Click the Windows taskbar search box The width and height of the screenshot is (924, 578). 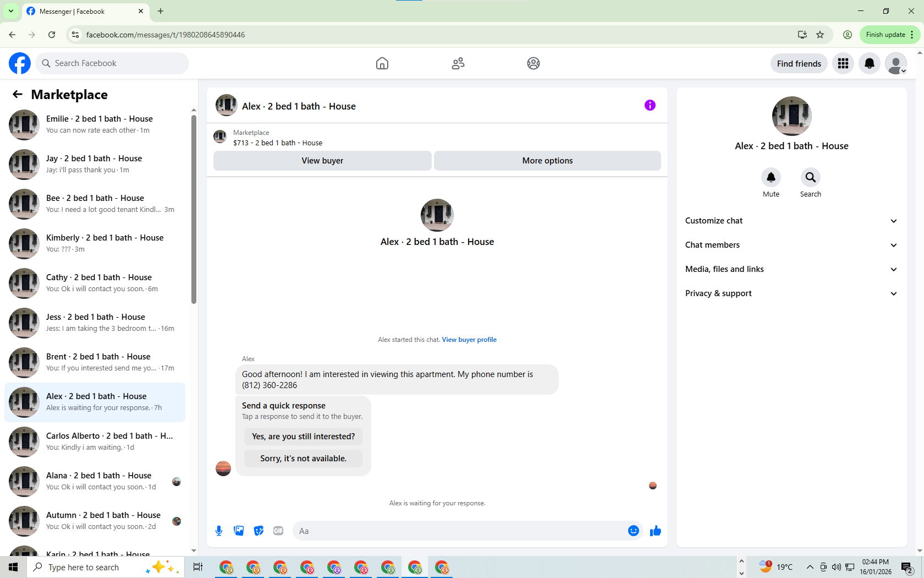pos(105,567)
